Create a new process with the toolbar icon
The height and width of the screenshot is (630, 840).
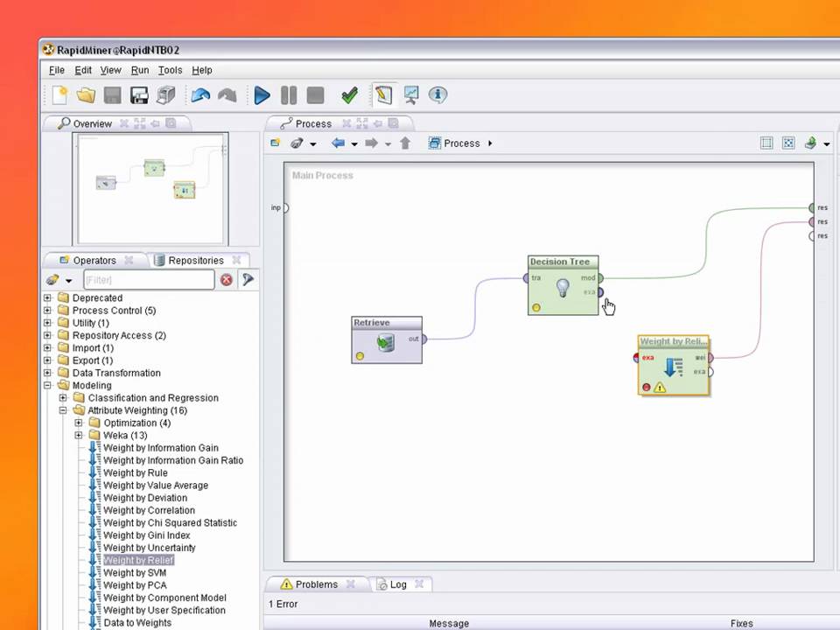click(x=60, y=95)
